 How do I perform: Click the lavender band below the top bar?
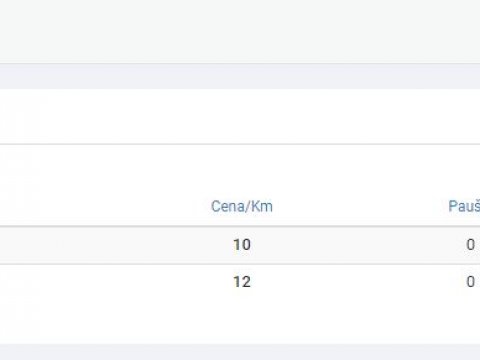240,76
